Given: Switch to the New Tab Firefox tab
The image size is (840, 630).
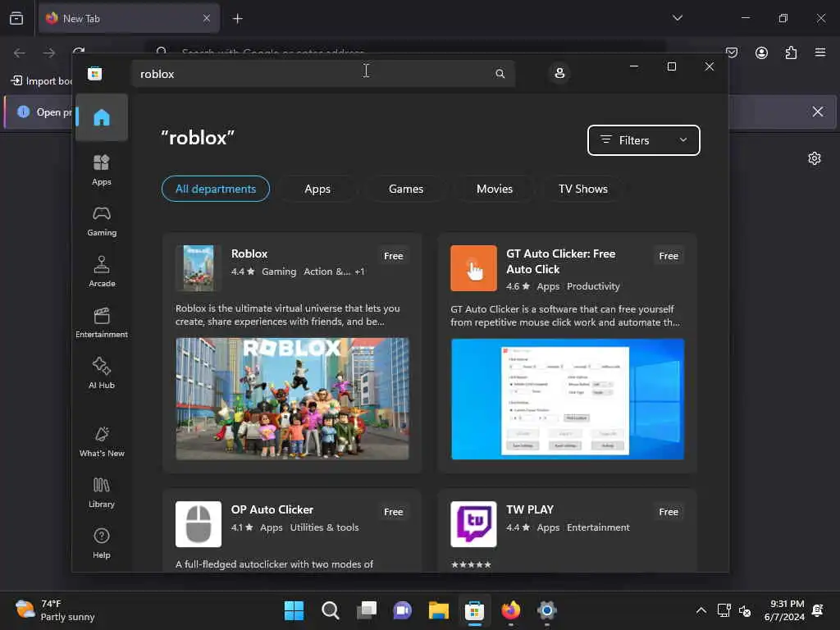Looking at the screenshot, I should coord(129,19).
